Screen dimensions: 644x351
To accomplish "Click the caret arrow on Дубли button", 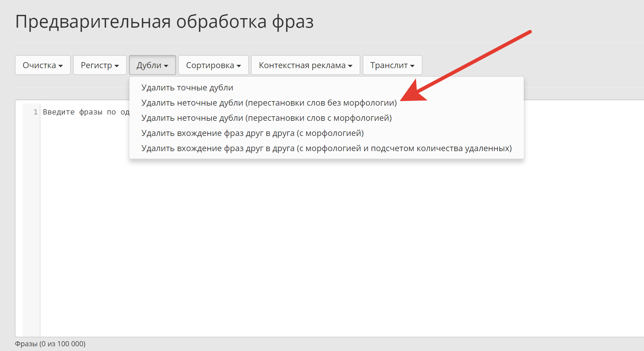I will click(x=166, y=66).
